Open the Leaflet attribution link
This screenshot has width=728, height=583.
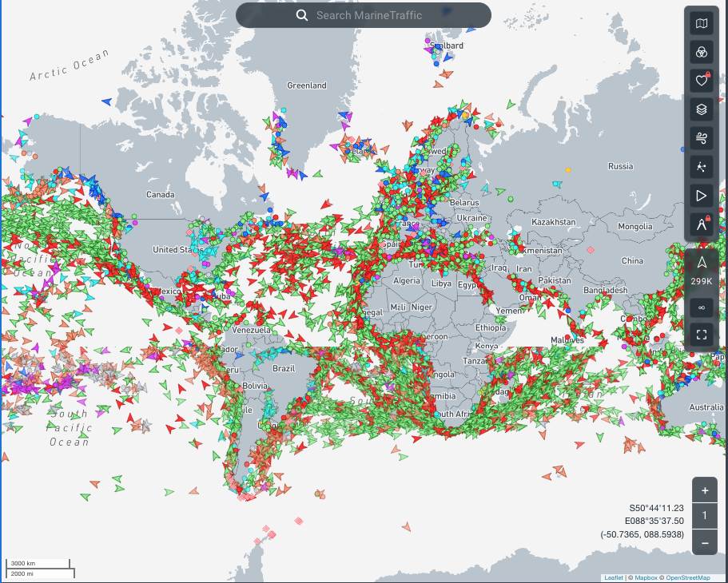coord(613,578)
